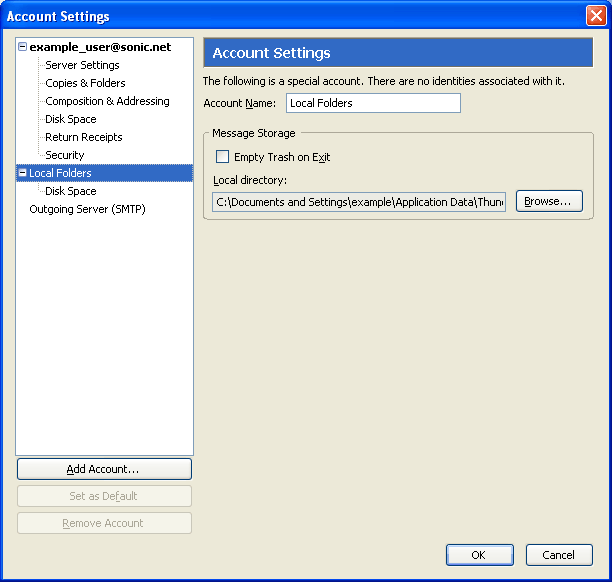Click the Account Name input field
Viewport: 612px width, 582px height.
point(373,103)
